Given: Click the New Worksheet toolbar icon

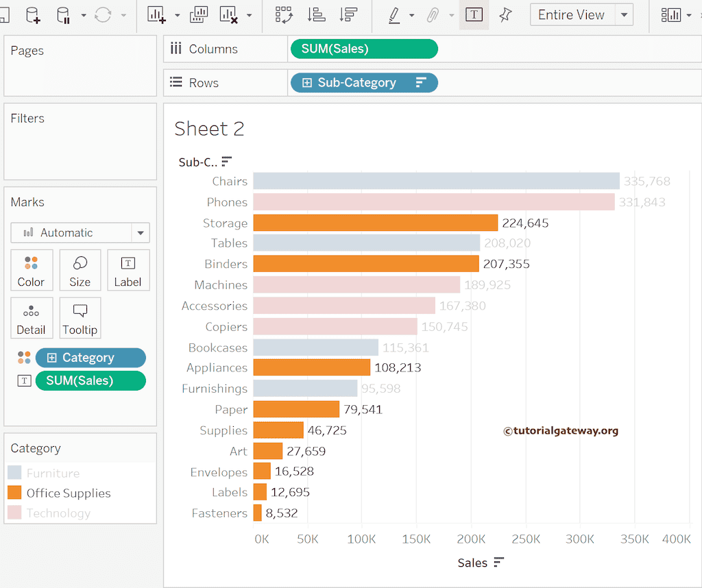Looking at the screenshot, I should (157, 15).
